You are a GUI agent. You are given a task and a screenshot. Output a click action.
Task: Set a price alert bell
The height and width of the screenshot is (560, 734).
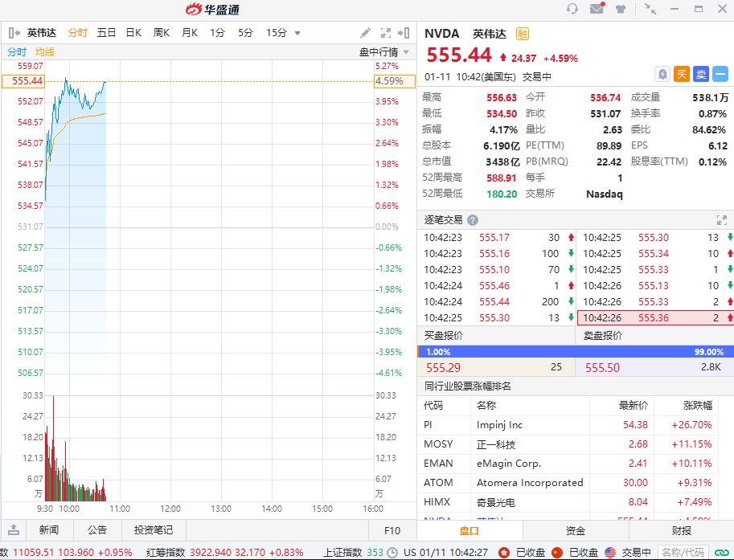pyautogui.click(x=662, y=75)
